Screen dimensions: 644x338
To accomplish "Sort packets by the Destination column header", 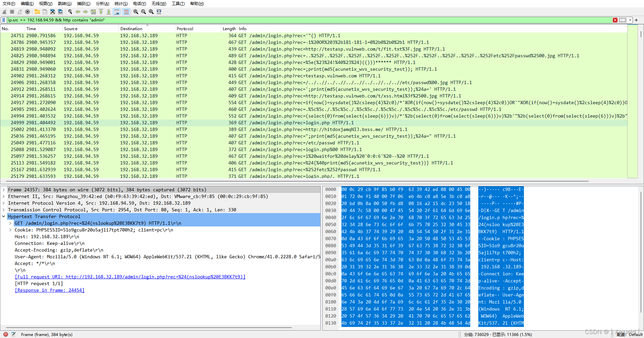I will (x=147, y=29).
